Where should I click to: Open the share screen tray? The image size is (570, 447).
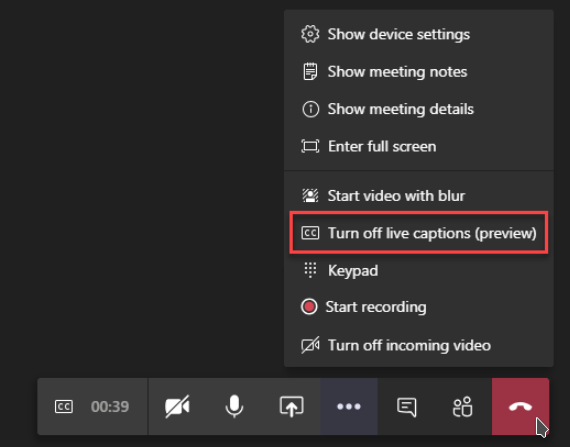click(x=291, y=406)
